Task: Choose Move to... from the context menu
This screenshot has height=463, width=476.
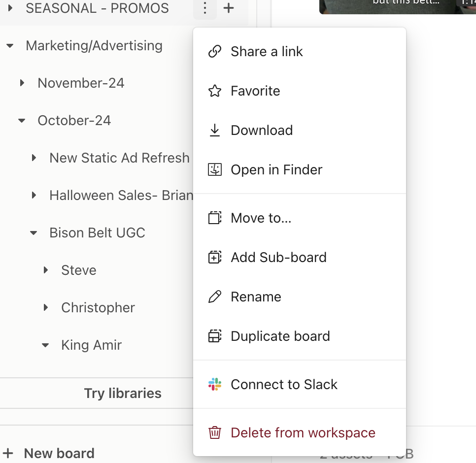Action: pos(261,218)
